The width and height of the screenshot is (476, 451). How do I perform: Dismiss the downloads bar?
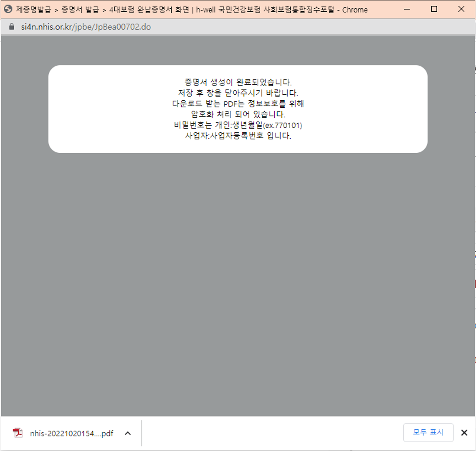(x=464, y=433)
